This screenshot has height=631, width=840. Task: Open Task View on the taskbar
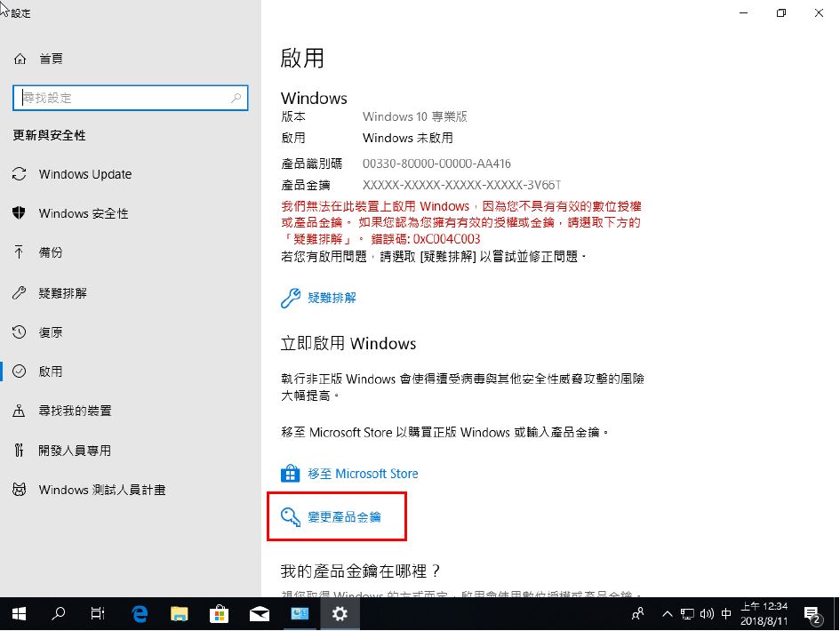(98, 614)
